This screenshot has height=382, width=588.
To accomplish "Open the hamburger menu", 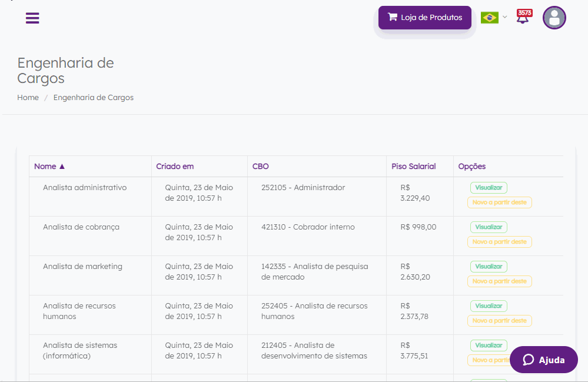I will 32,18.
